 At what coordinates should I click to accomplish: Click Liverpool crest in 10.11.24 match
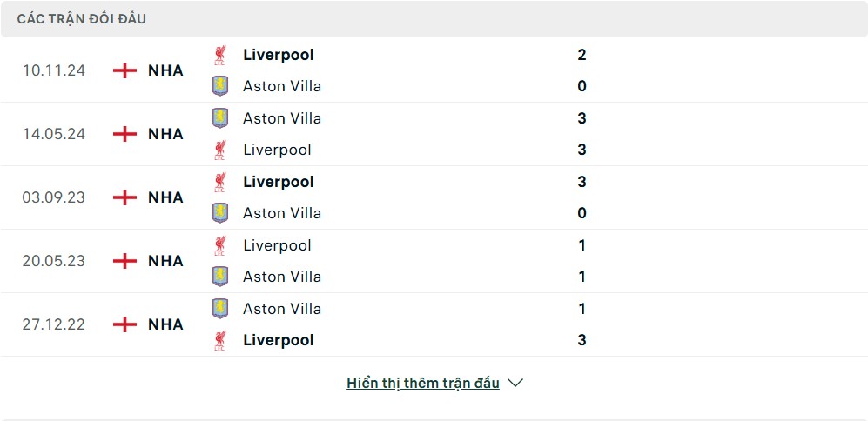click(x=220, y=55)
